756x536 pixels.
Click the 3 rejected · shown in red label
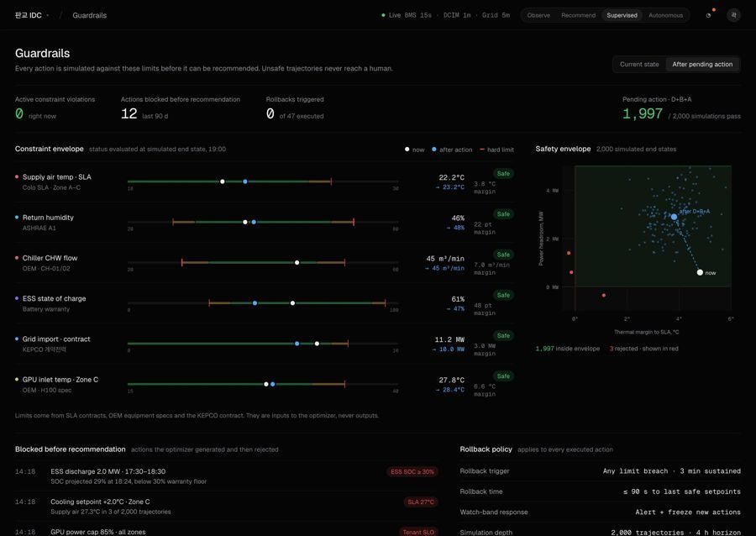click(643, 349)
